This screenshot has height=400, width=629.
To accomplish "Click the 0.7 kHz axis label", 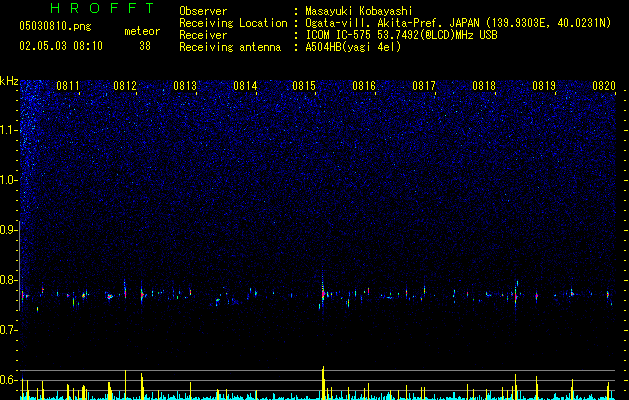I will (8, 330).
